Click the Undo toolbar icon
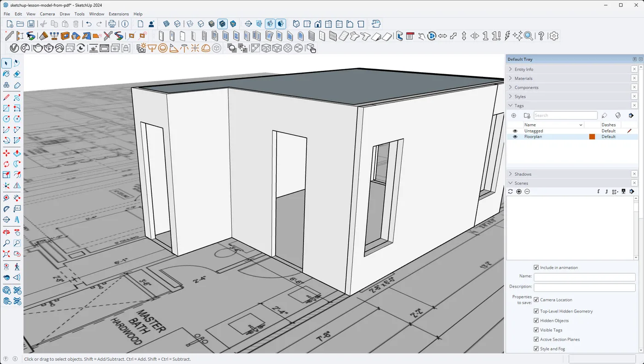 pos(89,23)
